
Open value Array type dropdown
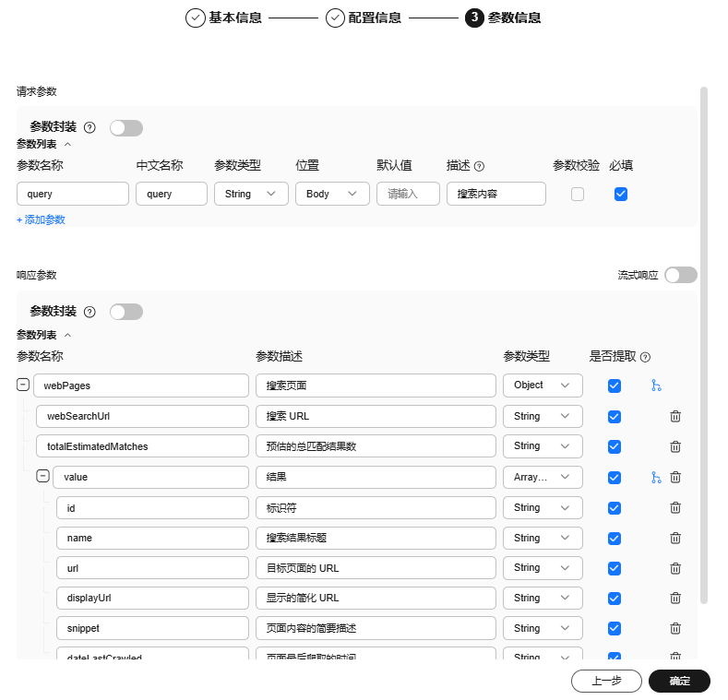tap(543, 477)
